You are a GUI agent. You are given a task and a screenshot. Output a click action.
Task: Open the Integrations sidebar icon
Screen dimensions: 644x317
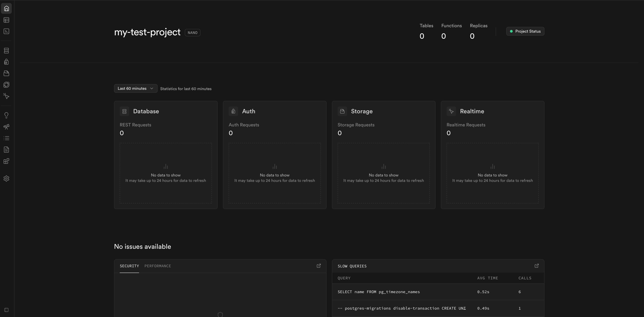click(7, 161)
